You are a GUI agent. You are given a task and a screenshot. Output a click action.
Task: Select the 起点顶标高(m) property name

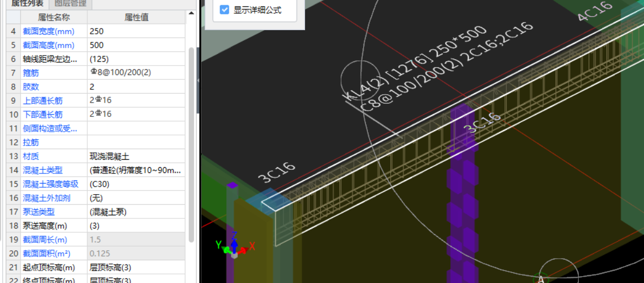tap(49, 268)
